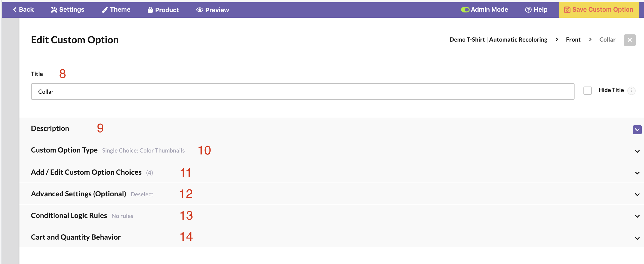Go to Front breadcrumb link
644x264 pixels.
point(573,40)
